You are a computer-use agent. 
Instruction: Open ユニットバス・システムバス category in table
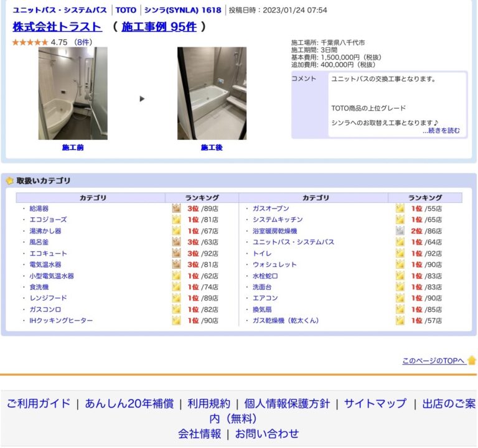293,242
